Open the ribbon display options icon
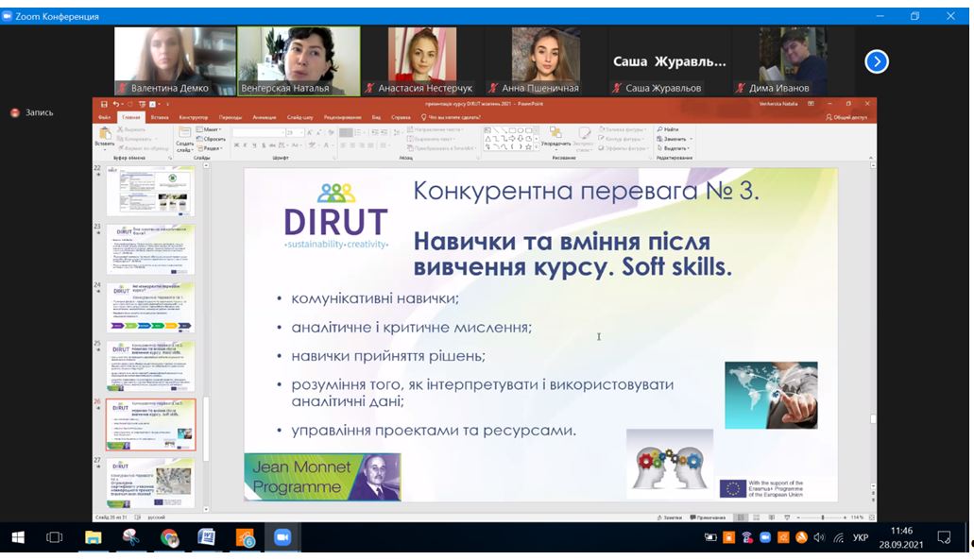The image size is (974, 560). point(811,104)
